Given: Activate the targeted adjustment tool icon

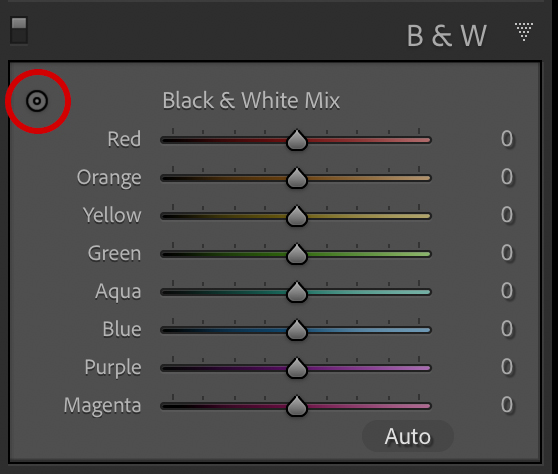Looking at the screenshot, I should pos(37,101).
